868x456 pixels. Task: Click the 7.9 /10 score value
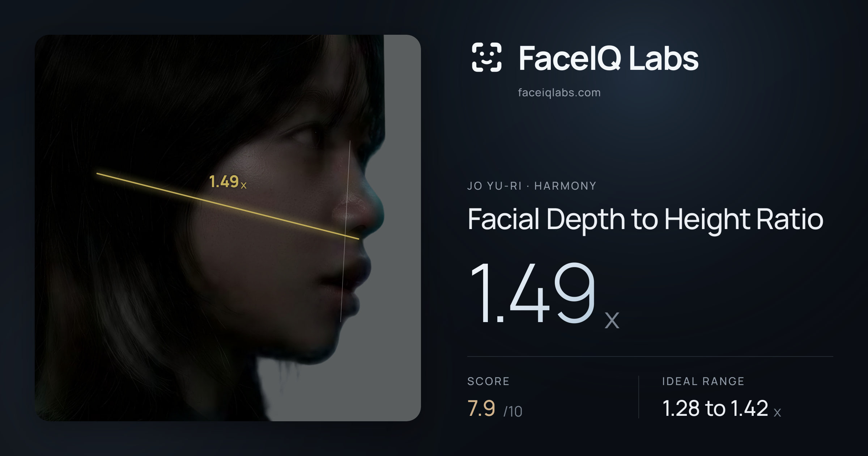[495, 409]
